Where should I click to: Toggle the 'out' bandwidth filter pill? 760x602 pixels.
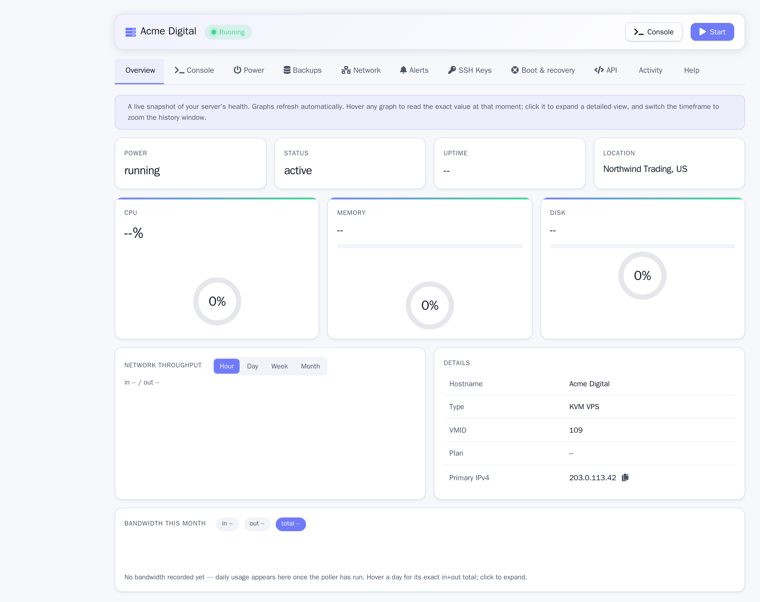(x=257, y=523)
